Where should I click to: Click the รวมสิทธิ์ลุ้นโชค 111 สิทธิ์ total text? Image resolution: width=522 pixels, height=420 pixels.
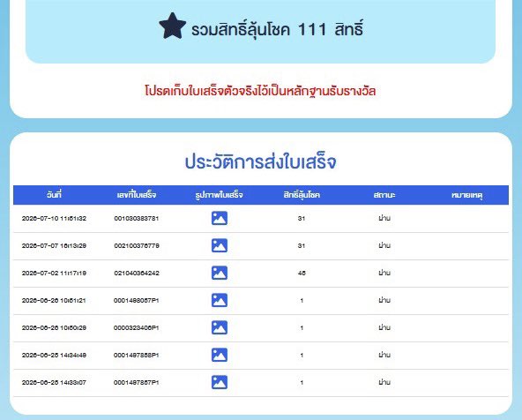pos(277,29)
